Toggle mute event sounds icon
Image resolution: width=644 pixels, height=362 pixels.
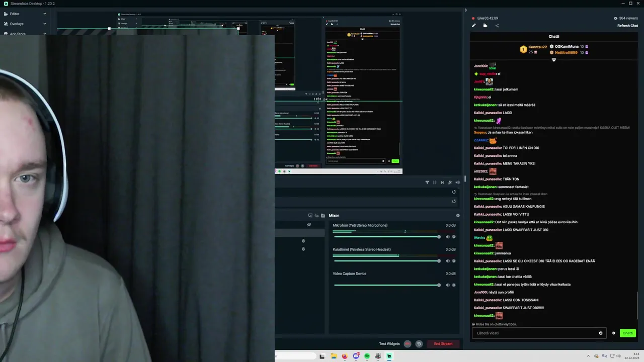450,183
